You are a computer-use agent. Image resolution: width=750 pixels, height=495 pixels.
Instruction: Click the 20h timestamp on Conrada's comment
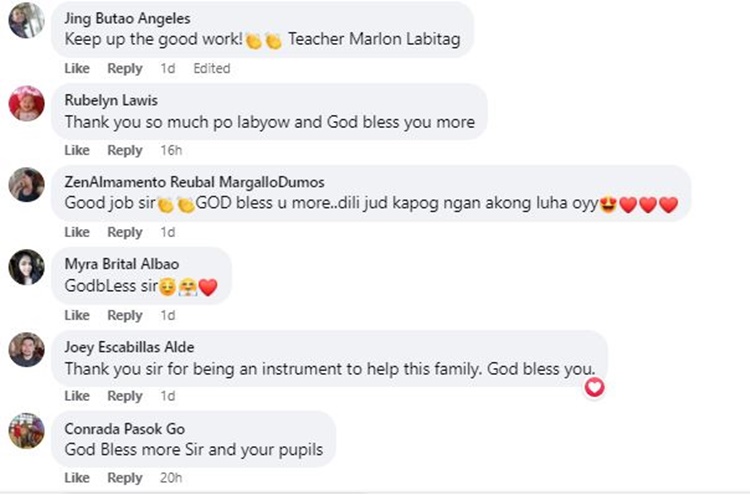click(x=171, y=479)
